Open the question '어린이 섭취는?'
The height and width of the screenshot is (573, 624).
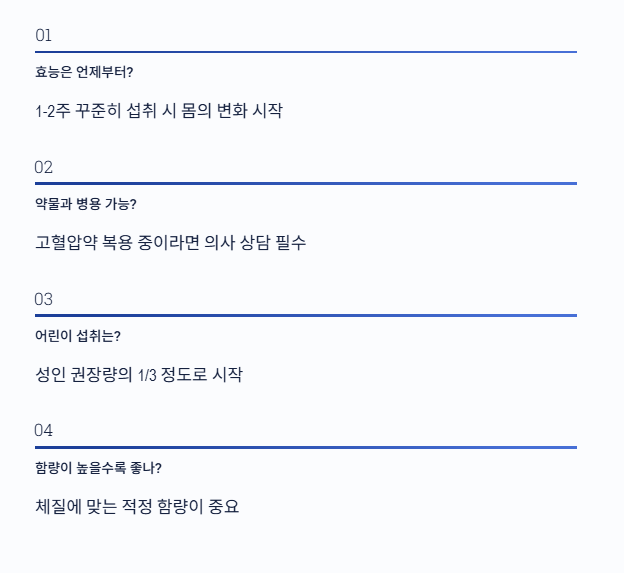(78, 336)
